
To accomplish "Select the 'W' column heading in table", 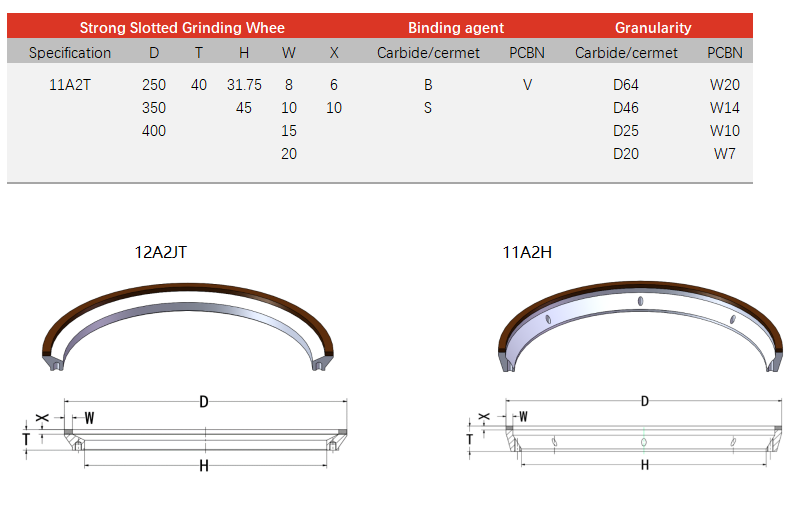I will click(289, 53).
